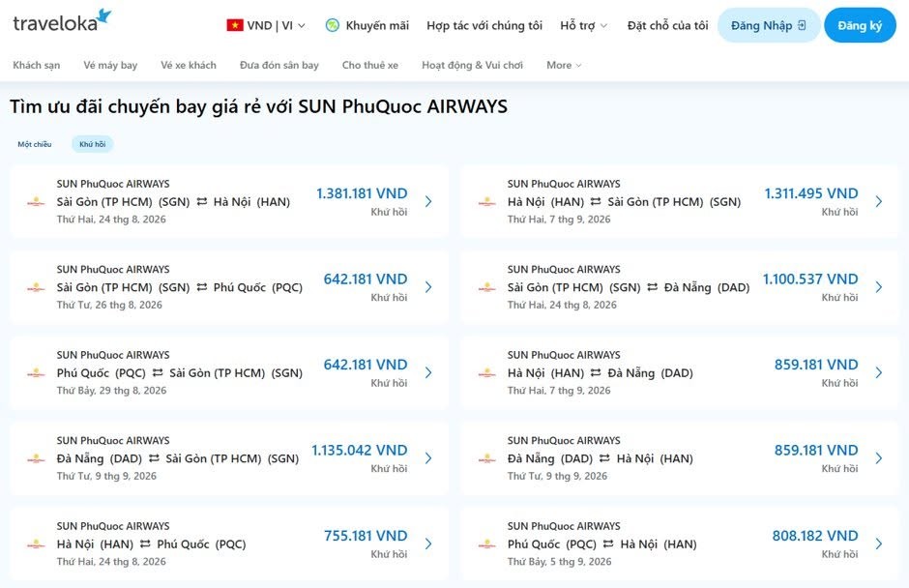Screen dimensions: 909x588
Task: Click 859.181 VND price for Đà Nẵng–Hà Nội
Action: (x=816, y=450)
